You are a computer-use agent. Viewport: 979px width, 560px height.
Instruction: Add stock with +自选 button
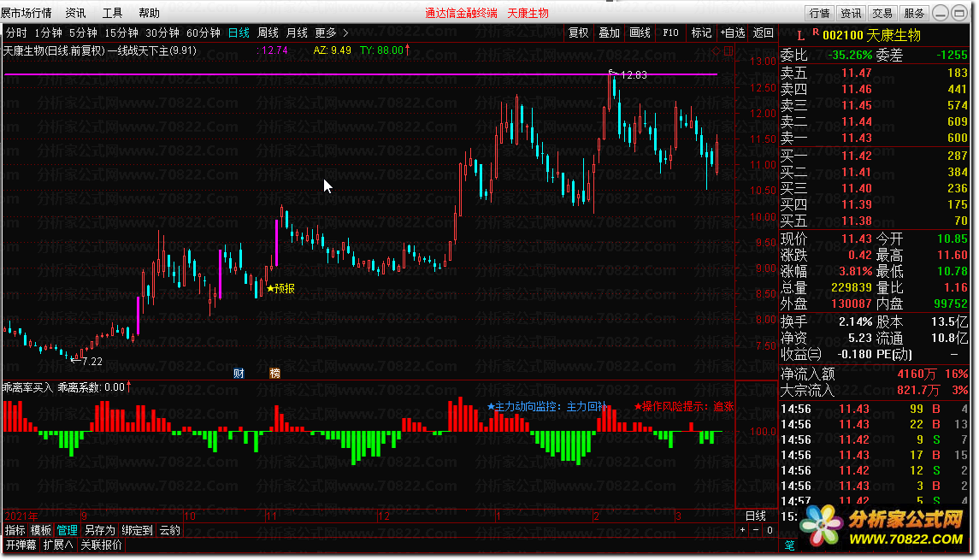click(x=733, y=33)
